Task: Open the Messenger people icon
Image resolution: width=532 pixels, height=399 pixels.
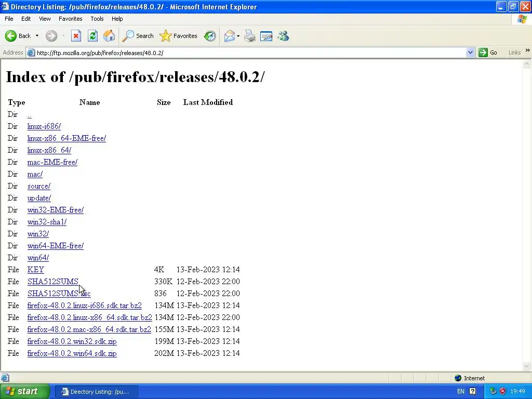Action: [283, 36]
